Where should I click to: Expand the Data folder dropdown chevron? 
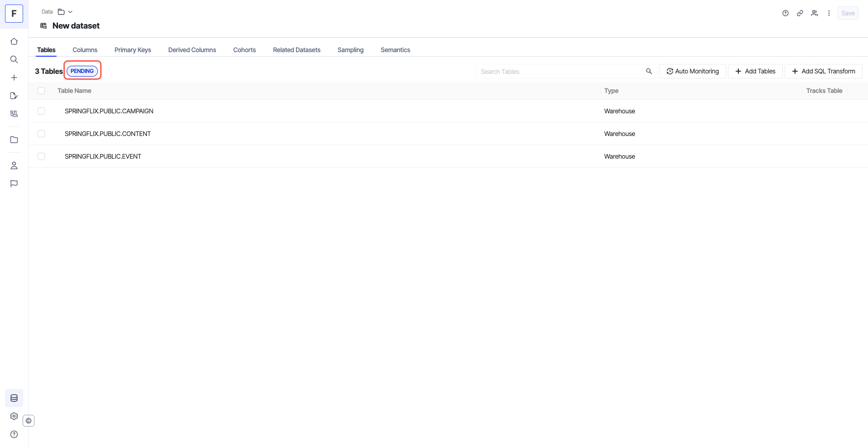click(x=70, y=12)
